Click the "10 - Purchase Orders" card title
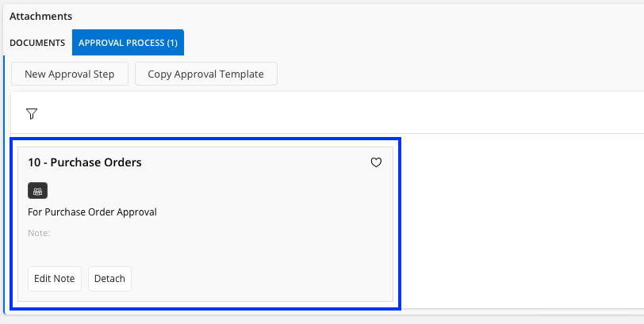The height and width of the screenshot is (324, 644). [x=85, y=162]
